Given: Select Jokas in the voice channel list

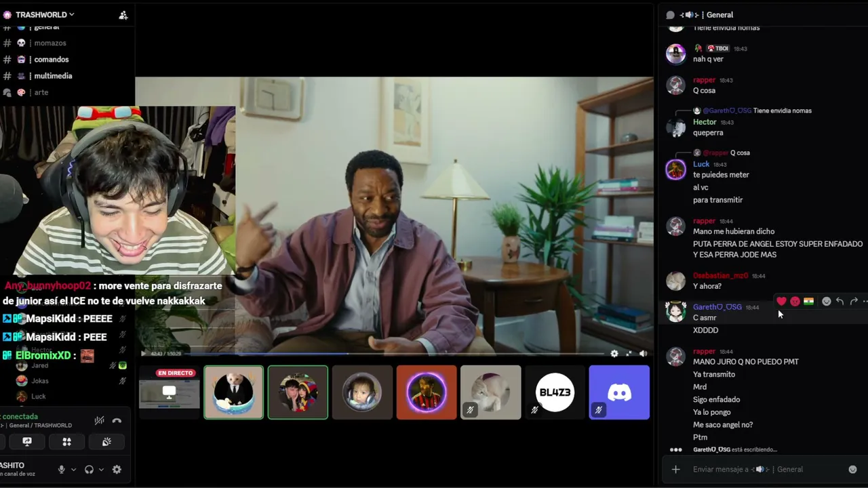Looking at the screenshot, I should pyautogui.click(x=40, y=381).
